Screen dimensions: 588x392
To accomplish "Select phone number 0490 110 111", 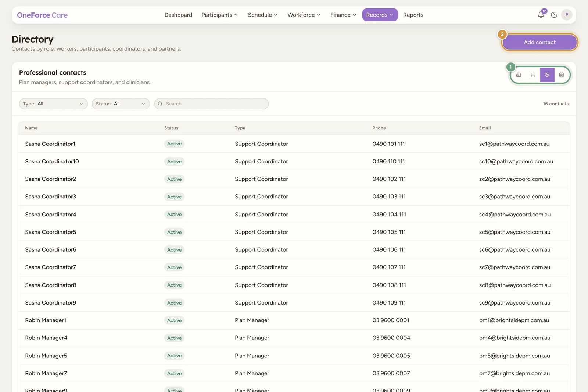I will click(388, 162).
